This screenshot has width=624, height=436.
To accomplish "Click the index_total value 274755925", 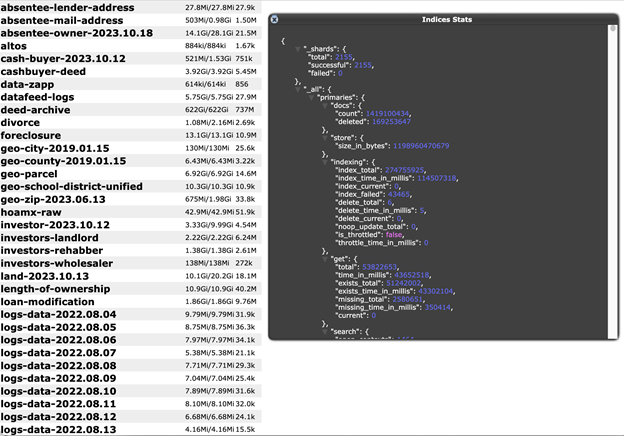I will coord(404,170).
